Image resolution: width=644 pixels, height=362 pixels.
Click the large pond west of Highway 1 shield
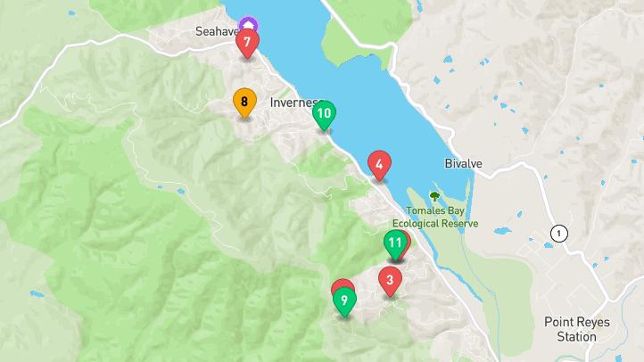[x=503, y=231]
